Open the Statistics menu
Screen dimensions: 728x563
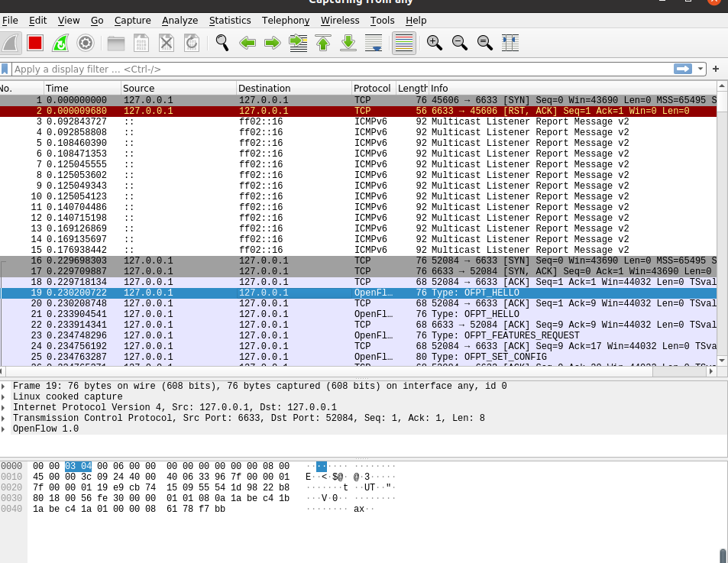(x=230, y=21)
